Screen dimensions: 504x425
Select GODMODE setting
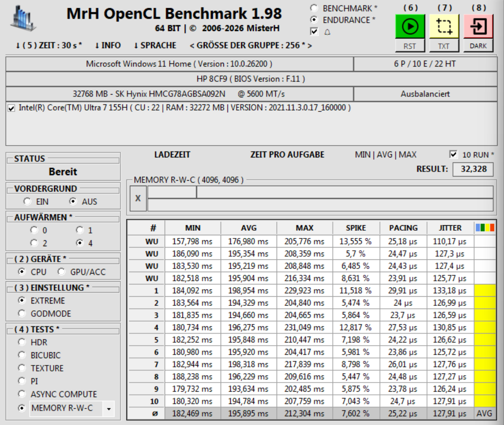point(21,313)
